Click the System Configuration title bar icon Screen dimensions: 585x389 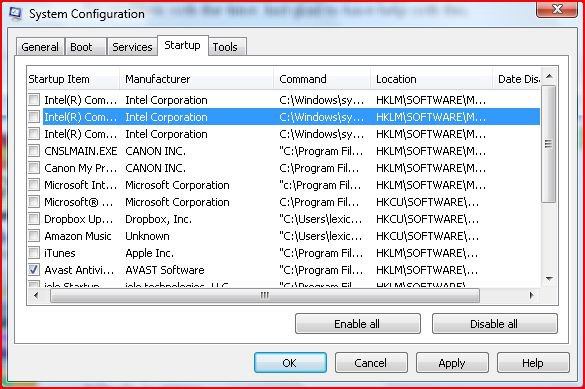pyautogui.click(x=15, y=13)
